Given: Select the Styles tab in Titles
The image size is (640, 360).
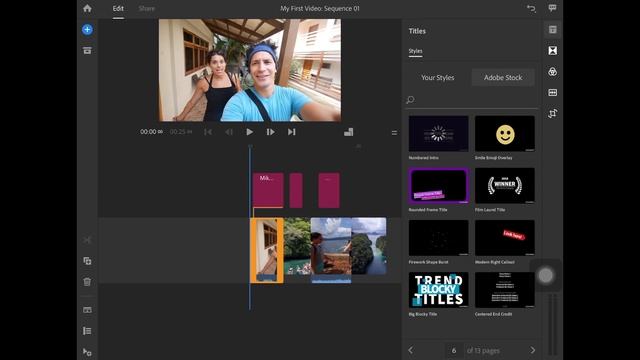Looking at the screenshot, I should click(x=416, y=51).
